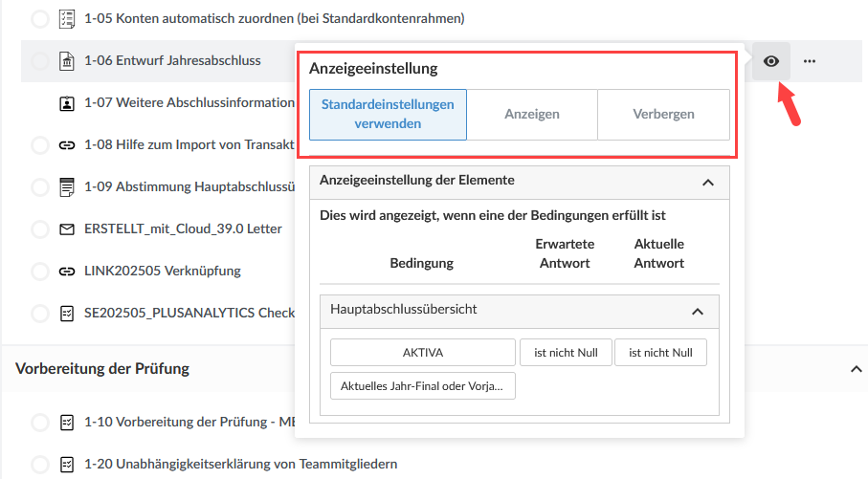Click the AKTIVA condition field

coord(423,353)
